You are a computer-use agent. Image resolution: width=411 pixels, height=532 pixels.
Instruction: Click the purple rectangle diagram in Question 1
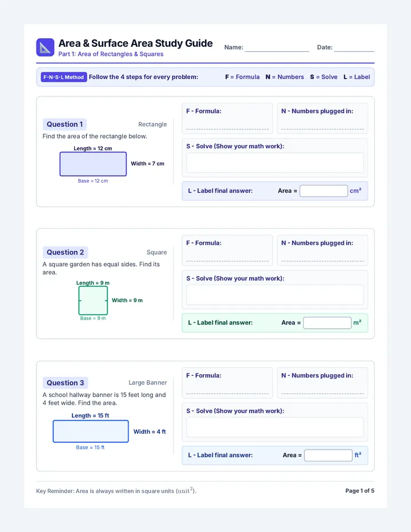[x=93, y=164]
